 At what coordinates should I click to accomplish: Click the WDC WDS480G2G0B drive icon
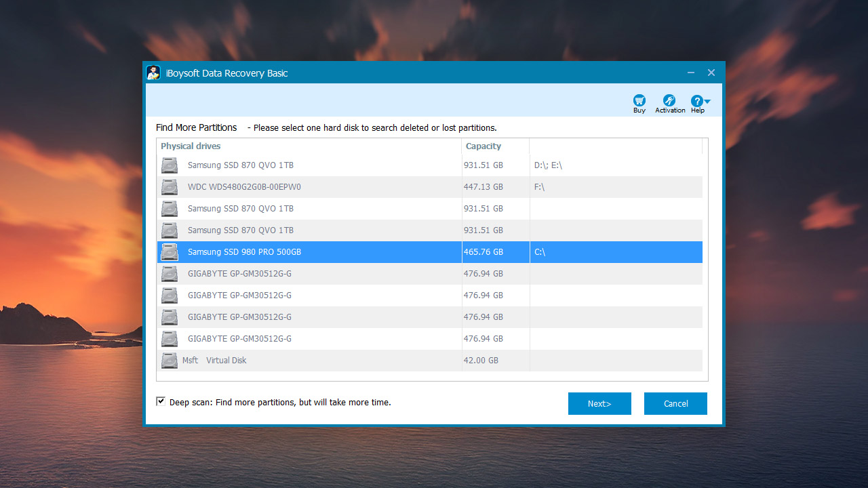click(170, 187)
